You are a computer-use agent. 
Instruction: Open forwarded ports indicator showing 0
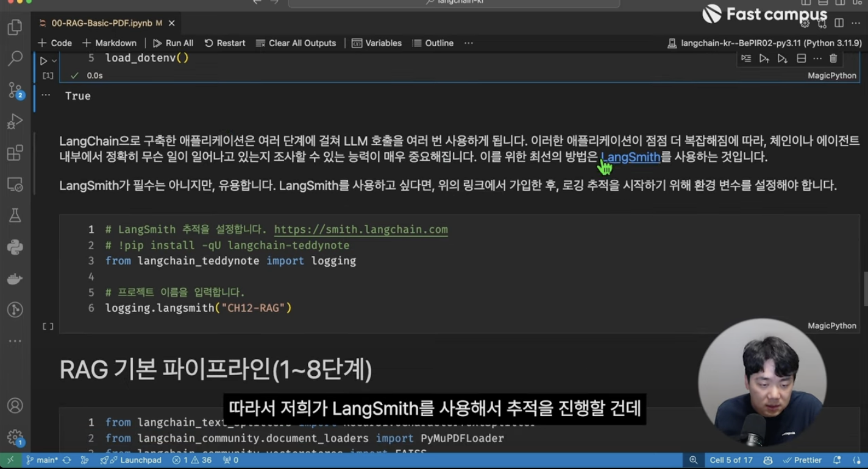pyautogui.click(x=230, y=460)
